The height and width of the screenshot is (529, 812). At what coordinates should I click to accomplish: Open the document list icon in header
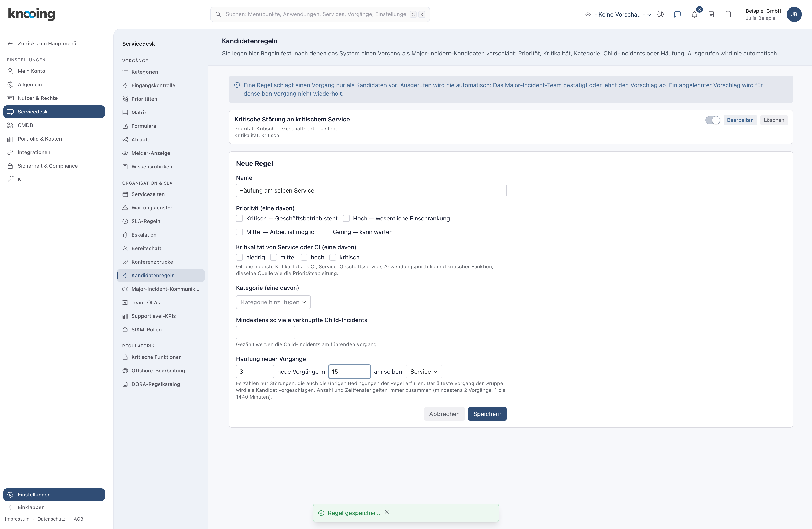[711, 14]
